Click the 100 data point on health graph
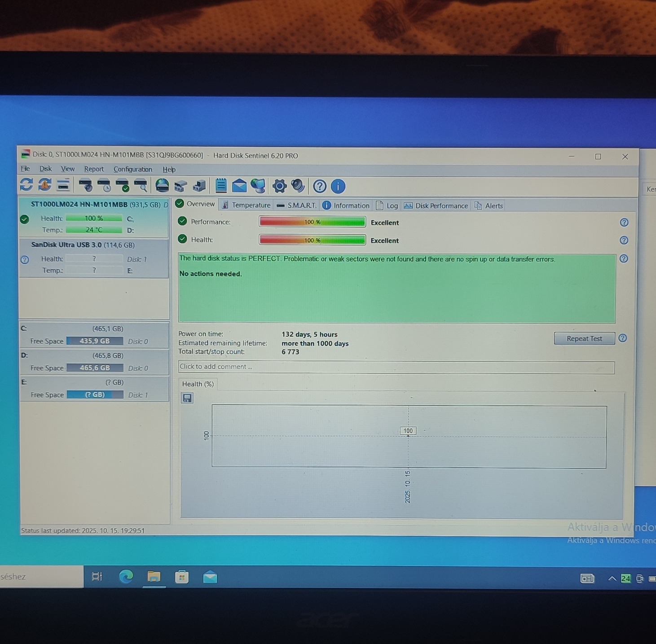 pos(408,431)
